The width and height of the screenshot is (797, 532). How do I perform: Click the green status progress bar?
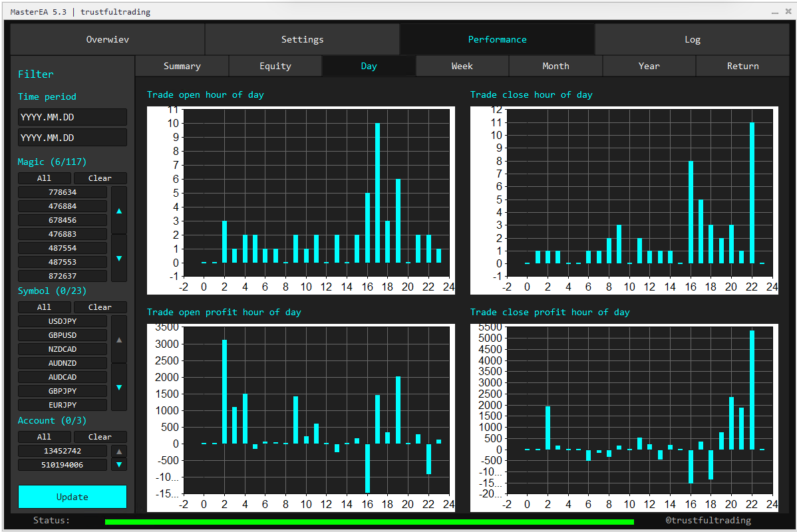tap(369, 522)
